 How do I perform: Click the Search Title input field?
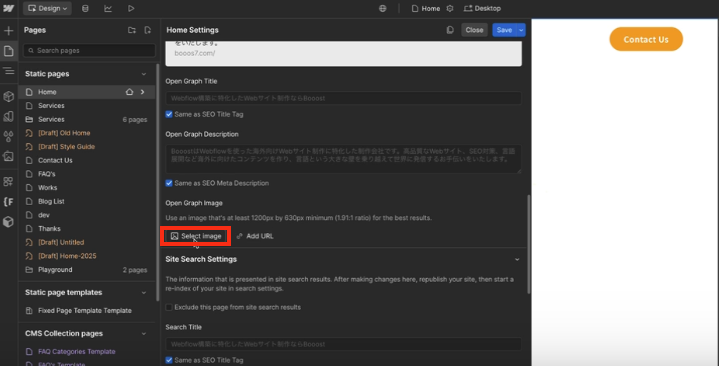click(x=343, y=344)
